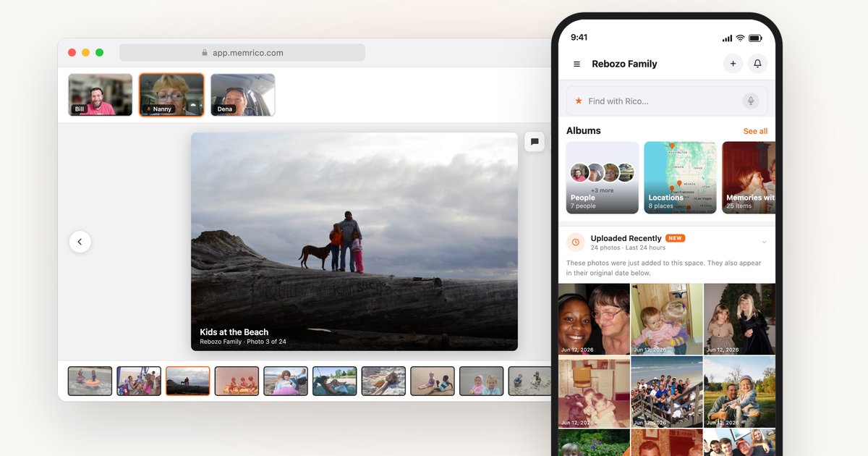Open the Memories album card
Screen dimensions: 868x456
click(749, 177)
